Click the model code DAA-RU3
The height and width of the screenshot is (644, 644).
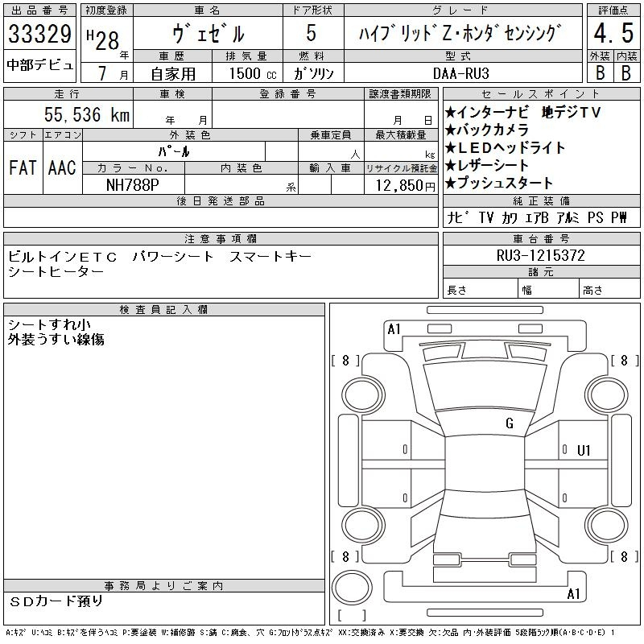461,73
